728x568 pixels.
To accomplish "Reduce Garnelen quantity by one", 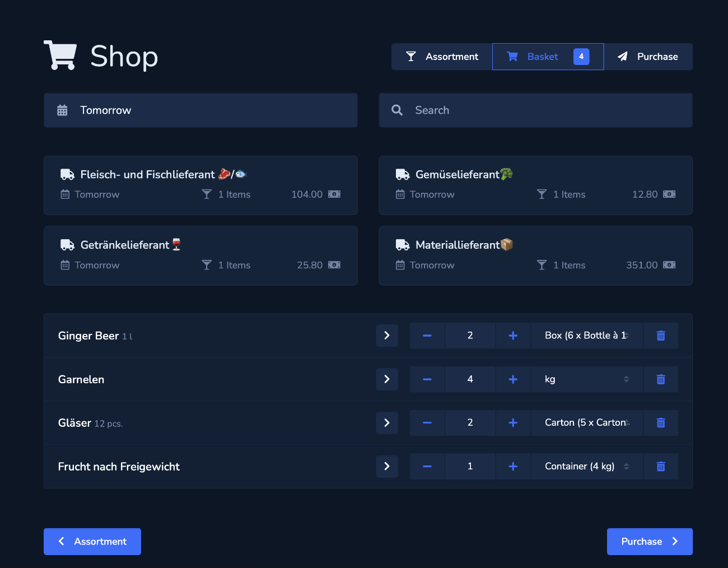I will point(427,379).
